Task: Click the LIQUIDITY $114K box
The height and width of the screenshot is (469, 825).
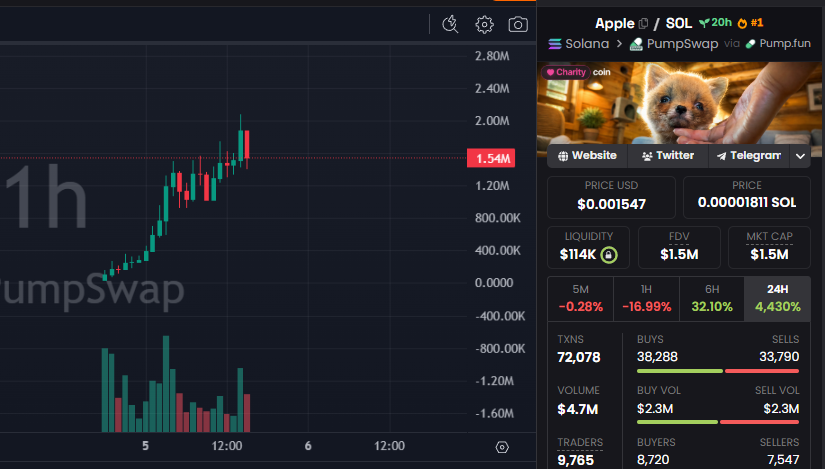Action: click(x=588, y=247)
